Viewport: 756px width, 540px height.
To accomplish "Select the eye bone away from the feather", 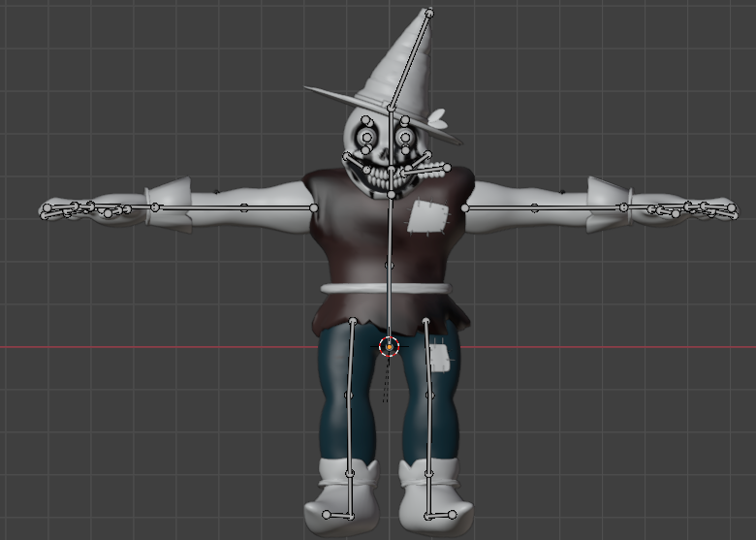I will (x=367, y=138).
